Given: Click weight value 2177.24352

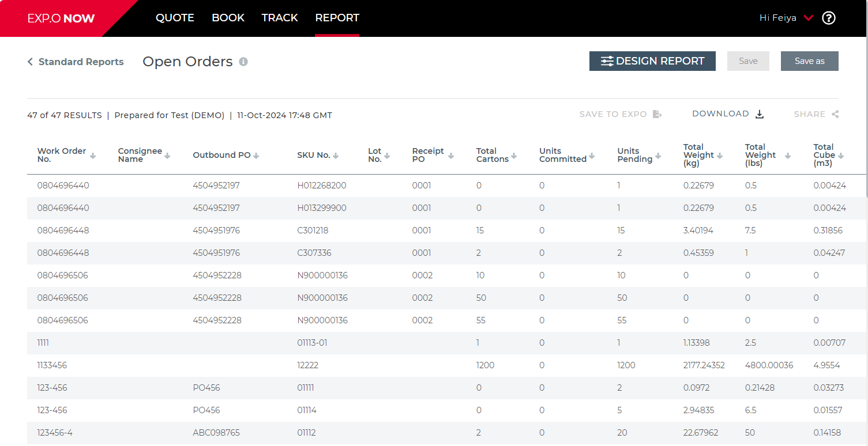Looking at the screenshot, I should pyautogui.click(x=704, y=365).
